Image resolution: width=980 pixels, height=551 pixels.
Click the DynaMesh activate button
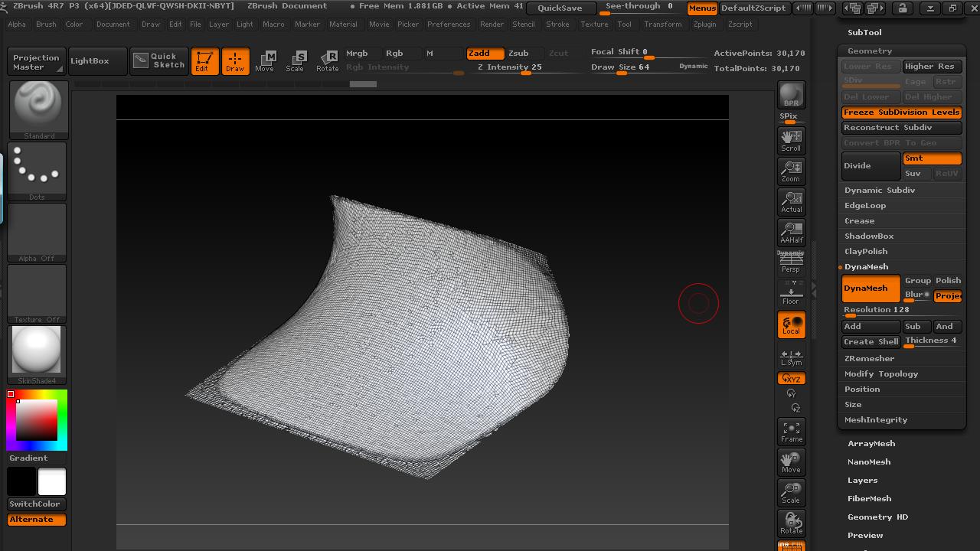click(871, 289)
